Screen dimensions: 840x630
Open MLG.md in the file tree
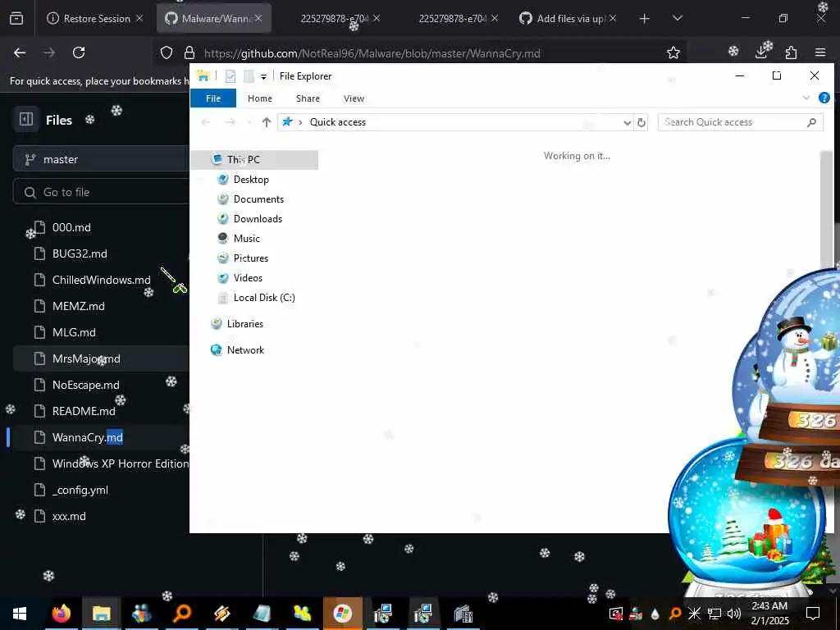point(74,332)
